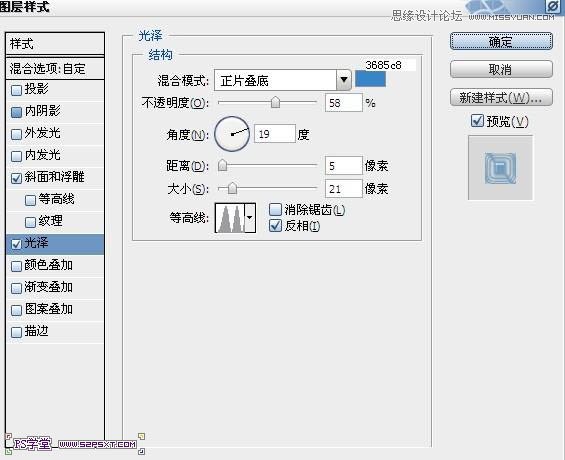
Task: Select the 光泽 style row label
Action: tap(36, 243)
